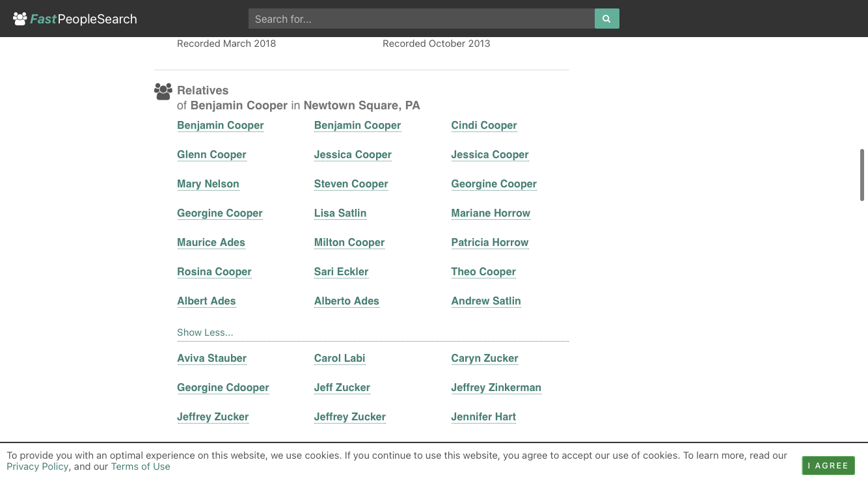View Sari Eckler's profile
868x488 pixels.
[x=341, y=272]
